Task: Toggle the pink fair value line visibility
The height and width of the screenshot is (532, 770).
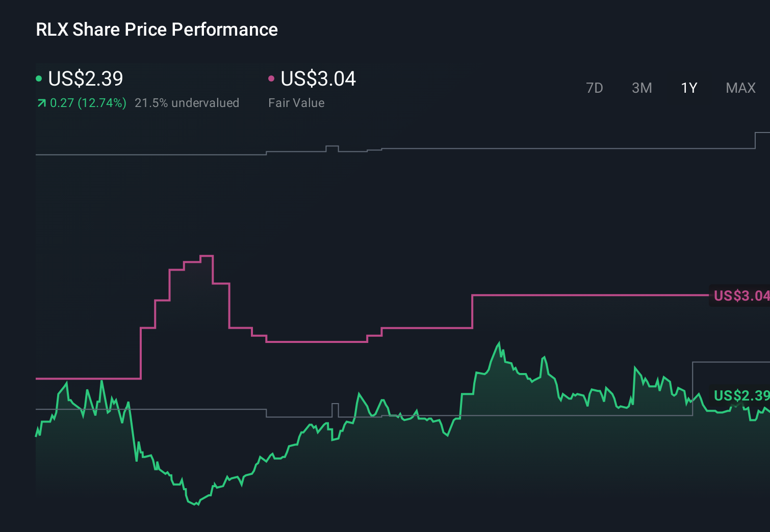Action: (x=272, y=78)
